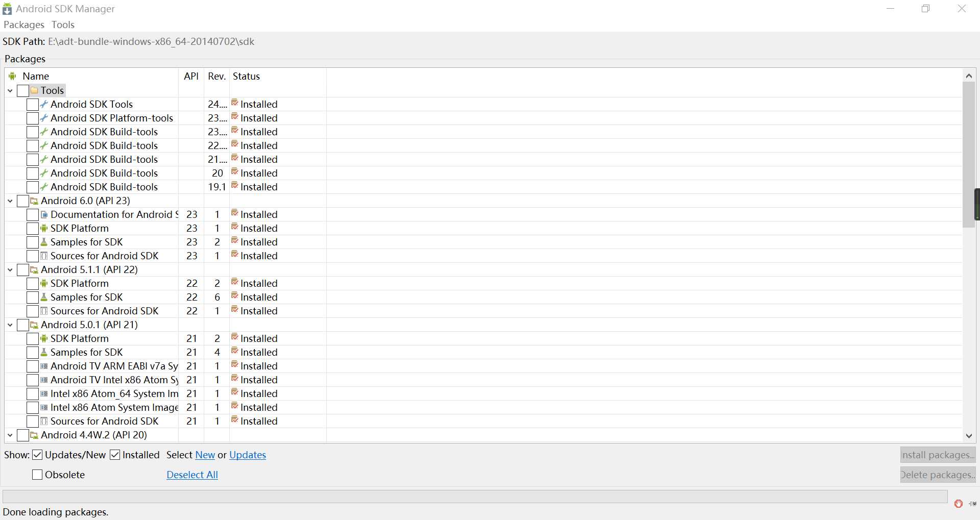Click the Android 5.1.1 (API 22) folder icon

point(34,269)
